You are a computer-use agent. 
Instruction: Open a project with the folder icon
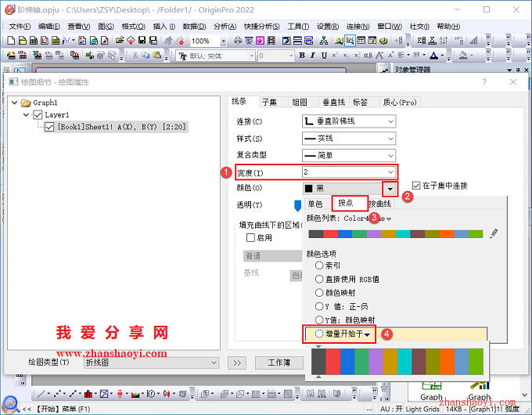click(120, 41)
